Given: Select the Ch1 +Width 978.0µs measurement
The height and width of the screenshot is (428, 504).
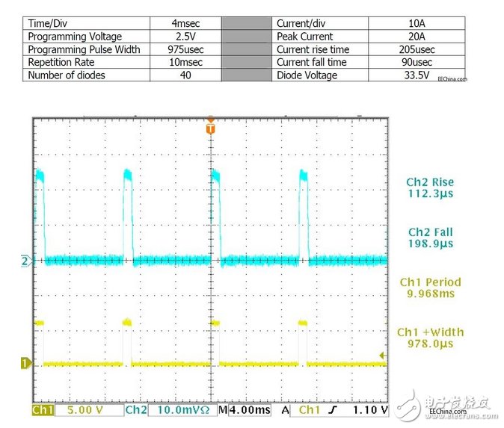Looking at the screenshot, I should coord(430,338).
